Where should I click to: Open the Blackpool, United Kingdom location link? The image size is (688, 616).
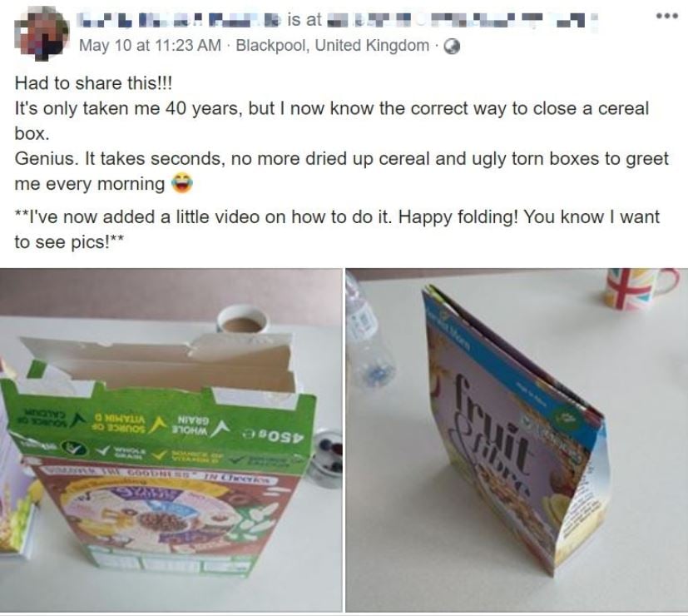click(x=332, y=45)
